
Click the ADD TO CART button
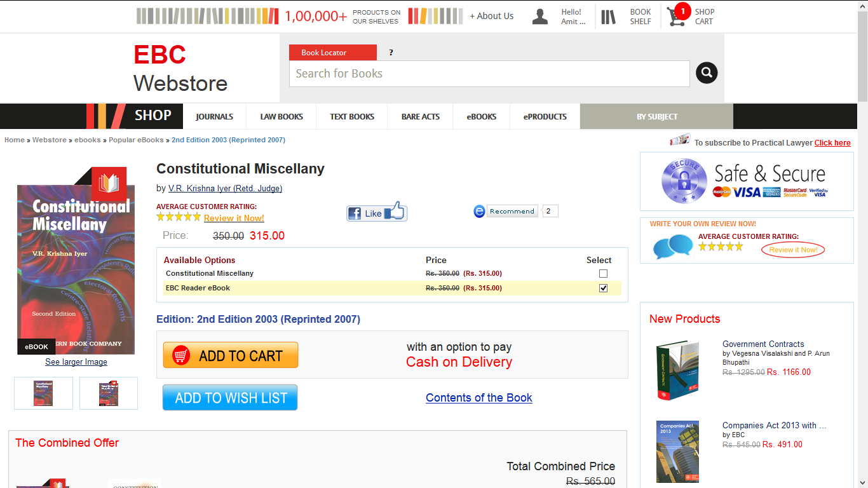[x=231, y=355]
